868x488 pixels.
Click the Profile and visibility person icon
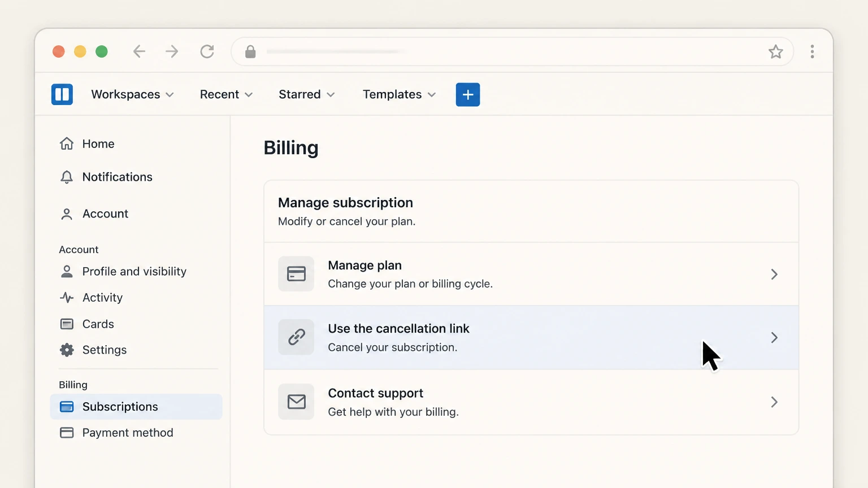67,272
